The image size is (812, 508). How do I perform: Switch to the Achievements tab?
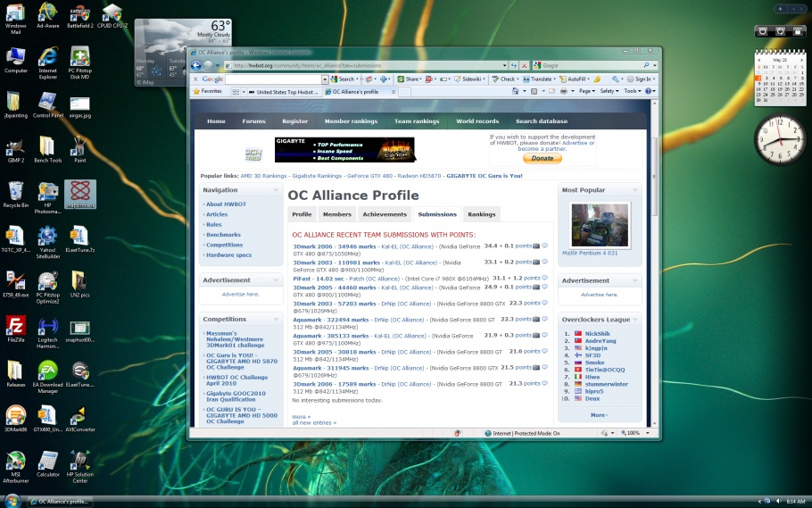point(384,214)
